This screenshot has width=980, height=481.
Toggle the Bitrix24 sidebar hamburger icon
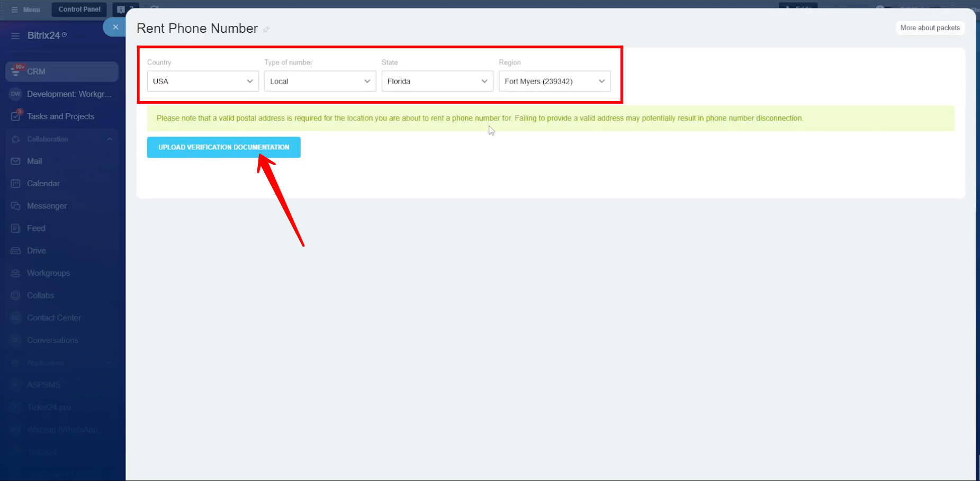(x=15, y=35)
